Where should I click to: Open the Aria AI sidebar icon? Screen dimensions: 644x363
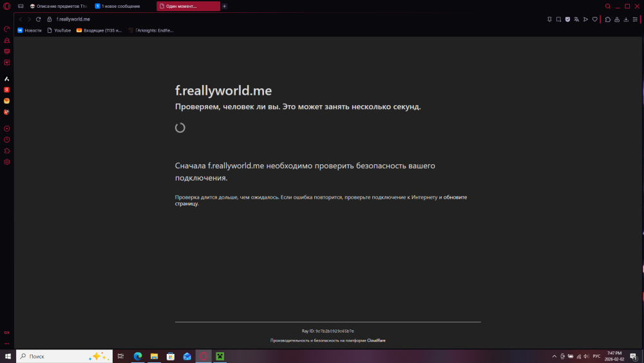(x=6, y=79)
